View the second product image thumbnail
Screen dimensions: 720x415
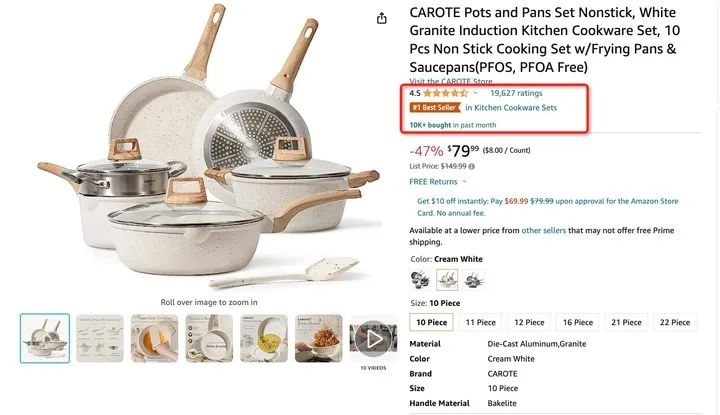pyautogui.click(x=100, y=338)
